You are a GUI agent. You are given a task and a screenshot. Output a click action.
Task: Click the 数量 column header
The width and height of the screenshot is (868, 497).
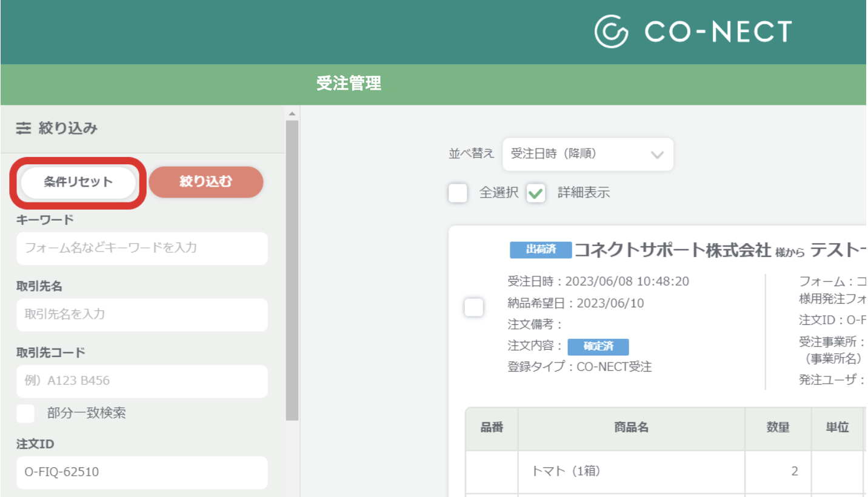click(x=778, y=428)
